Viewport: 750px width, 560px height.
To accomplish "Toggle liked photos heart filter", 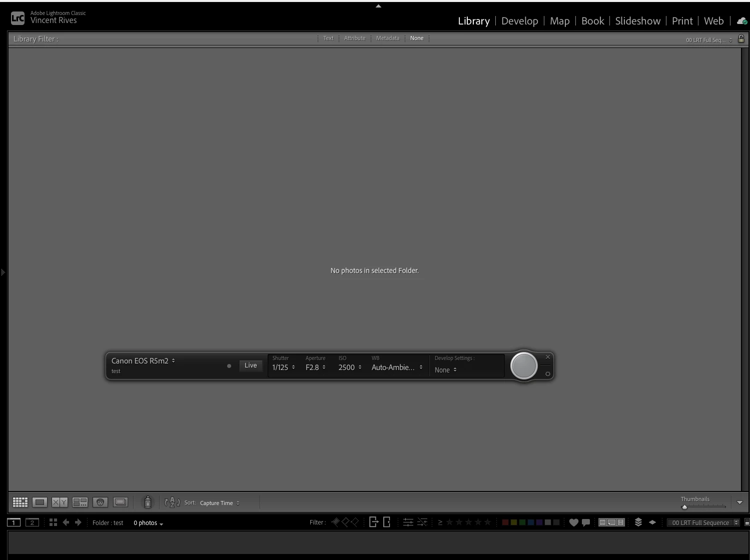I will click(x=574, y=522).
